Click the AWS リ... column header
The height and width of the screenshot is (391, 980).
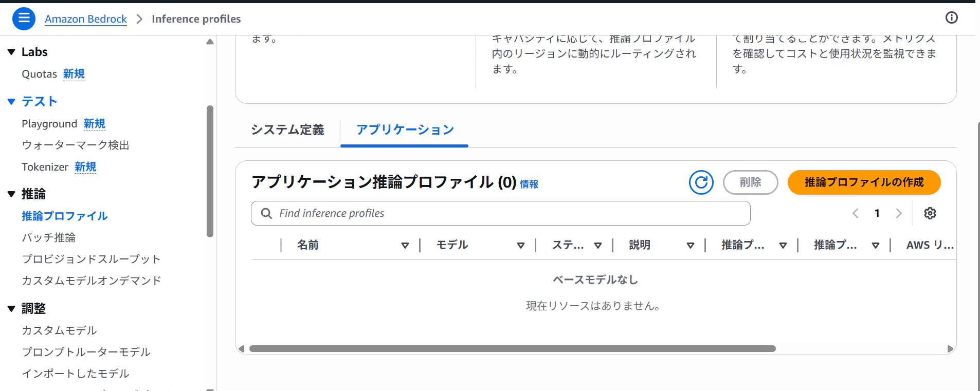click(930, 245)
